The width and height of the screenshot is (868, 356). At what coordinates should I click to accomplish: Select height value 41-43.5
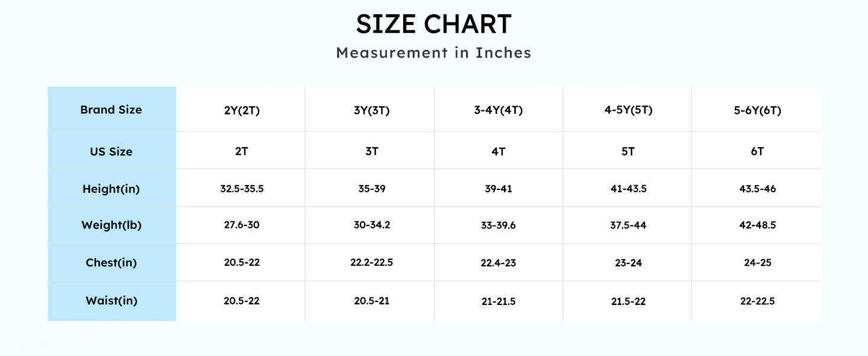pos(628,189)
